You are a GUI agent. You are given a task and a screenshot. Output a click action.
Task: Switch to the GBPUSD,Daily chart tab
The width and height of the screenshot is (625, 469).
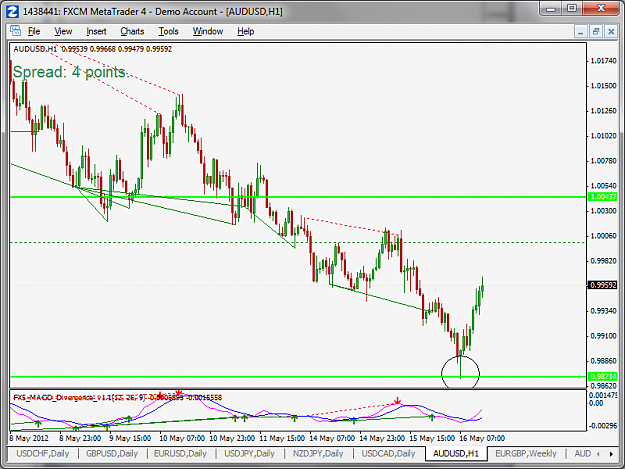pyautogui.click(x=112, y=453)
